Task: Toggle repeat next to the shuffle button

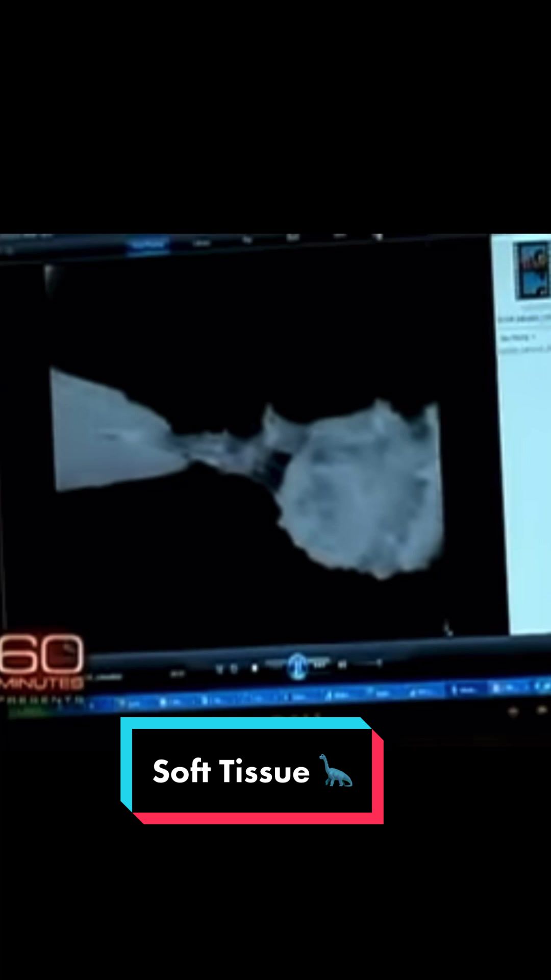Action: click(234, 668)
